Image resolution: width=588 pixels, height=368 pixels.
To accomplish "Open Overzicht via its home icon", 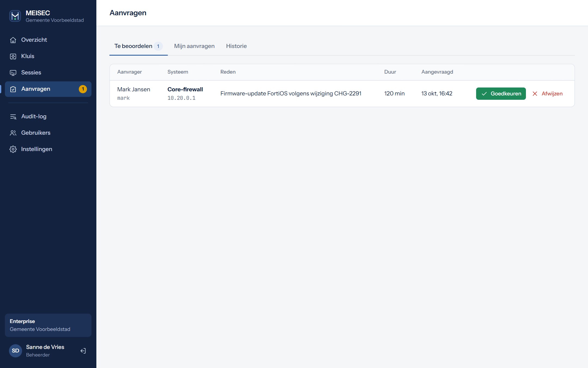I will pyautogui.click(x=13, y=40).
